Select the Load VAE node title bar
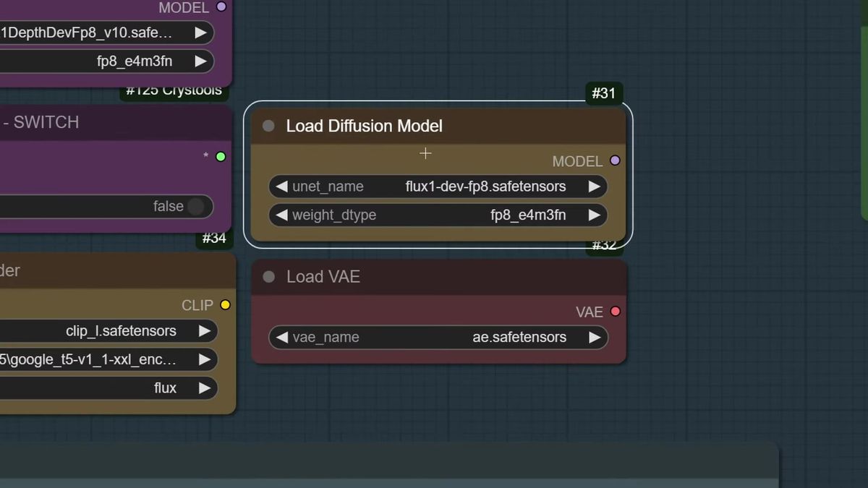Screen dimensions: 868x488 (438, 277)
